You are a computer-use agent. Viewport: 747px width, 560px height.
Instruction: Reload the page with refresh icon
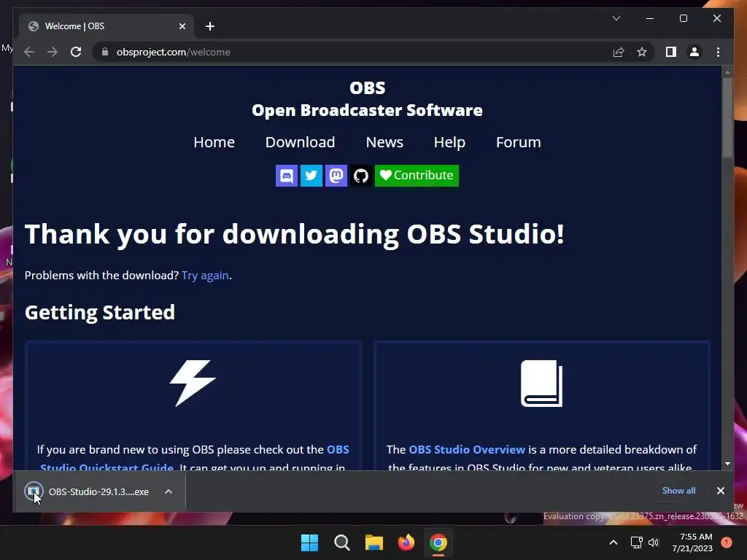pyautogui.click(x=76, y=52)
